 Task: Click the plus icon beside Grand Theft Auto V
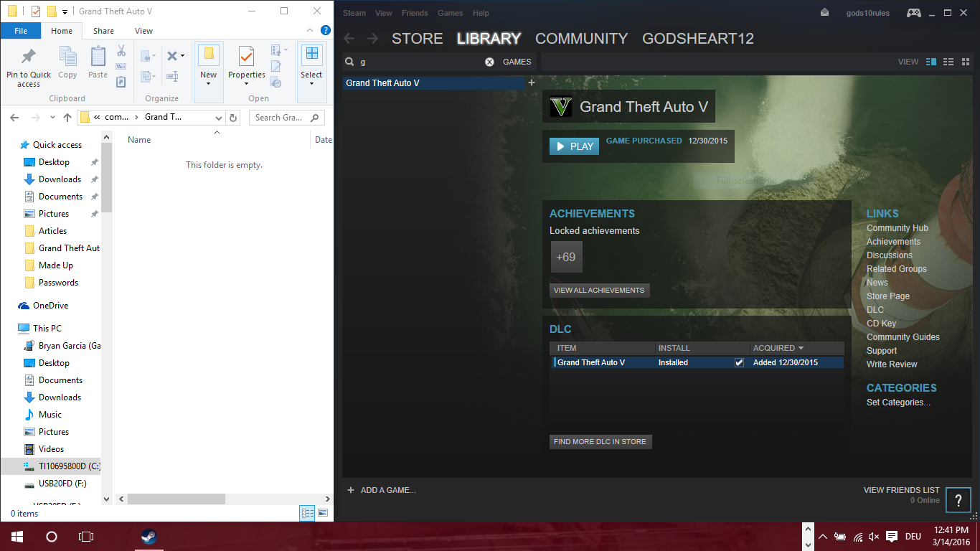point(532,83)
